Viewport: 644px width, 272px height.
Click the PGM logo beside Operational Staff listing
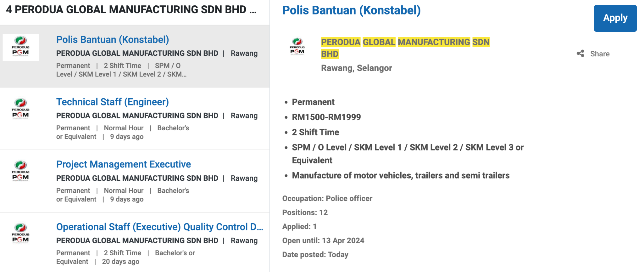[x=20, y=233]
